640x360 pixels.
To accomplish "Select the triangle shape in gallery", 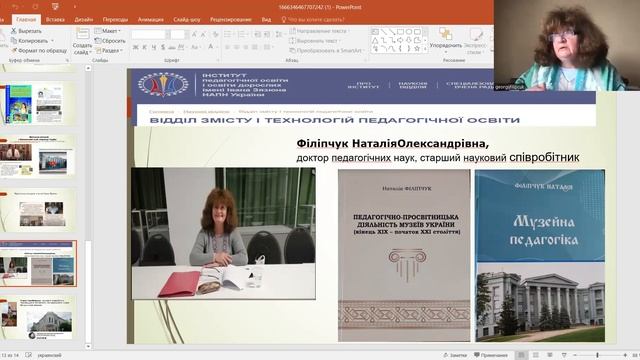I will [375, 40].
